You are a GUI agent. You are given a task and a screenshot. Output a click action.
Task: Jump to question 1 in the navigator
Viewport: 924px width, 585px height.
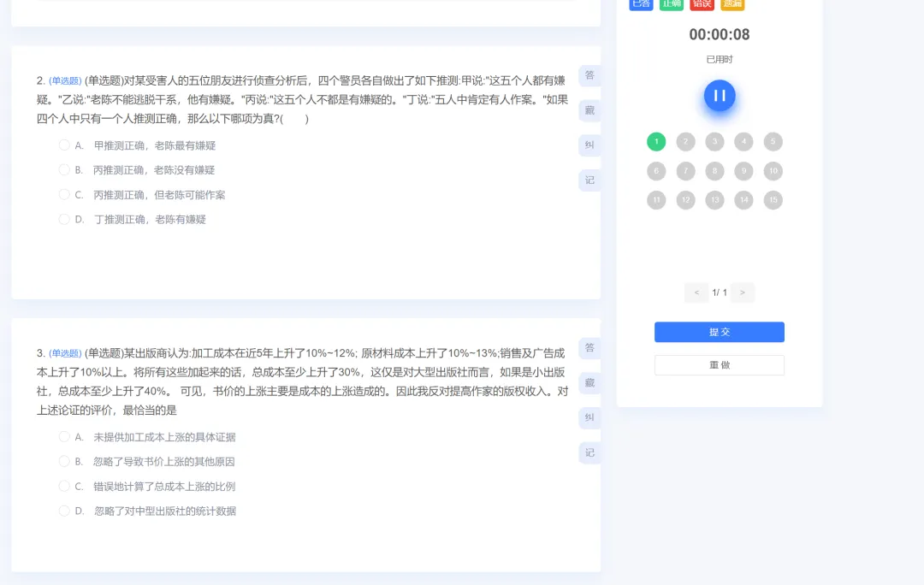click(x=656, y=141)
